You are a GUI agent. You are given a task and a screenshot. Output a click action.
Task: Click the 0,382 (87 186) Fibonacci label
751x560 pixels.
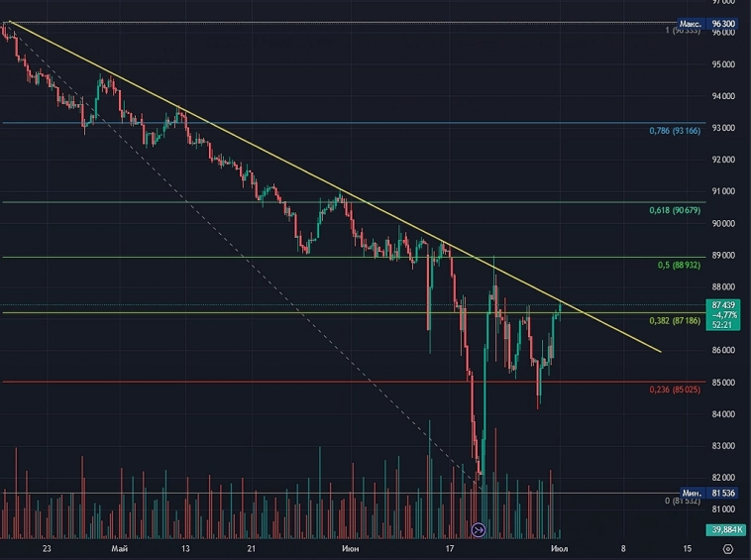click(675, 321)
